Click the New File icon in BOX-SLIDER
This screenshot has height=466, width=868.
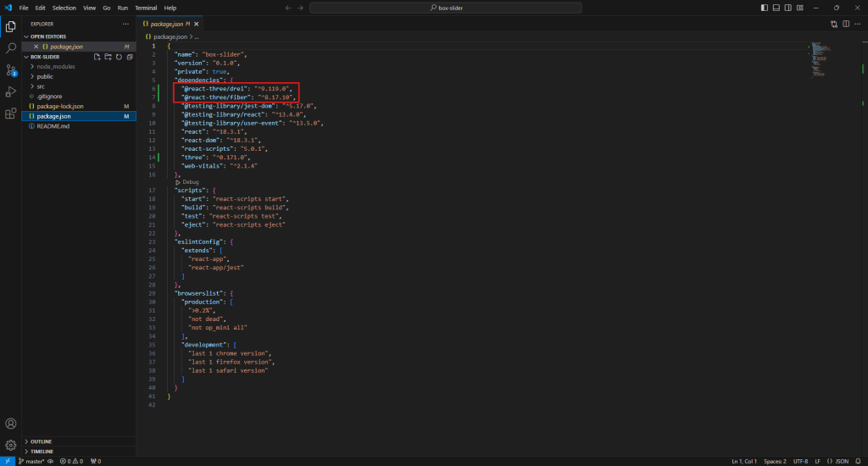click(x=97, y=57)
